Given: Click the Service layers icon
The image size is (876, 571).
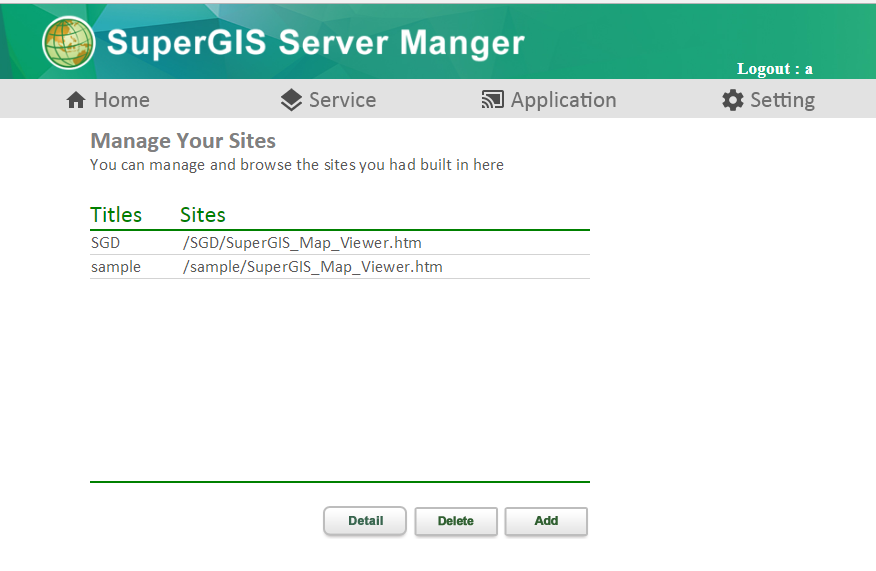Looking at the screenshot, I should pyautogui.click(x=291, y=100).
